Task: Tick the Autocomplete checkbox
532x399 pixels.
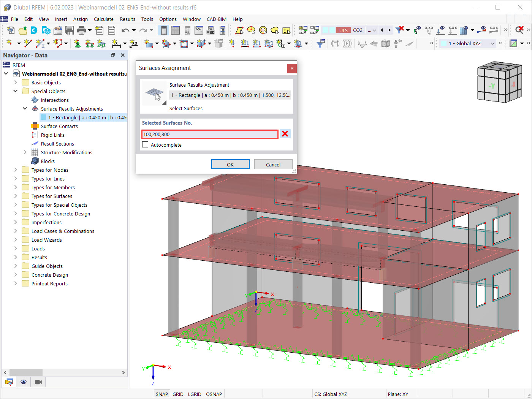Action: tap(145, 145)
